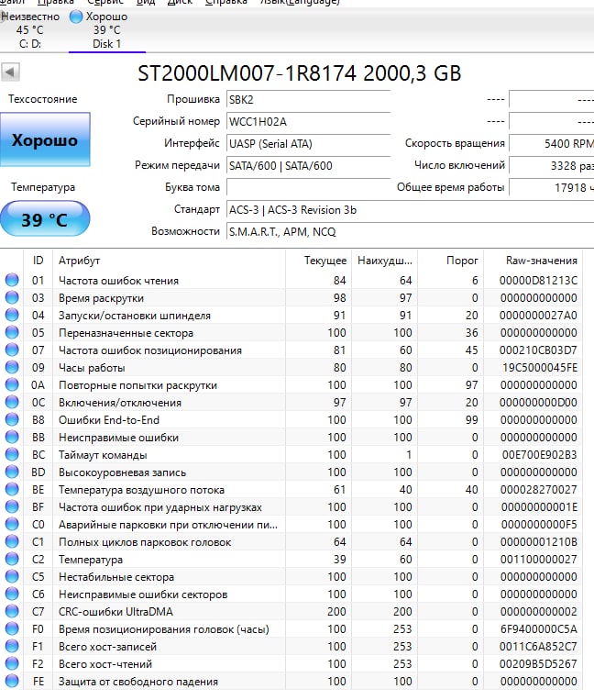
Task: Click status icon for Аварийные парковки row
Action: pos(12,524)
